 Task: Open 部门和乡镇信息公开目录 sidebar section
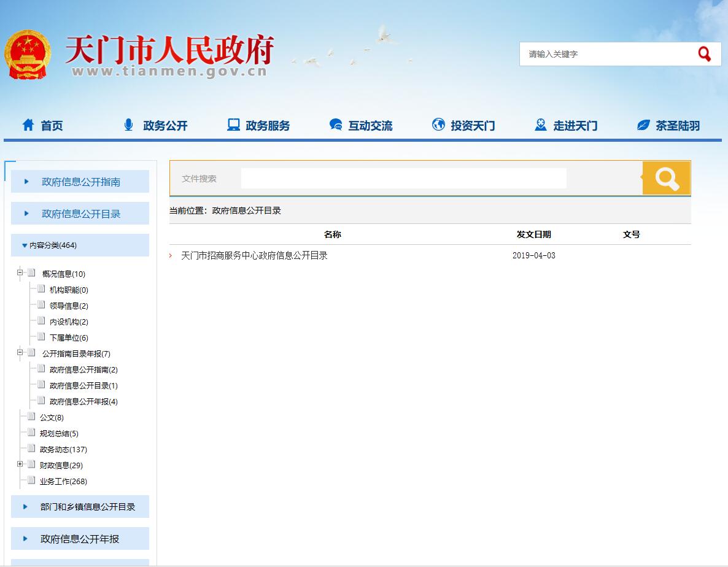point(87,507)
